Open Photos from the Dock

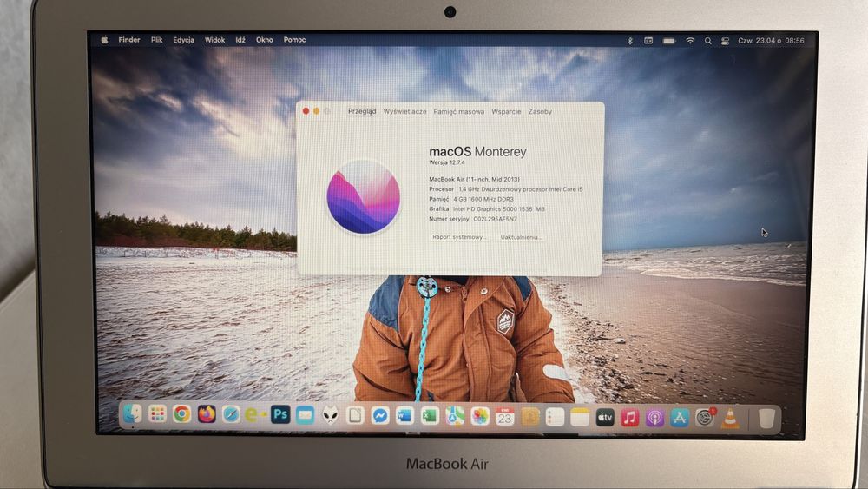pyautogui.click(x=480, y=416)
